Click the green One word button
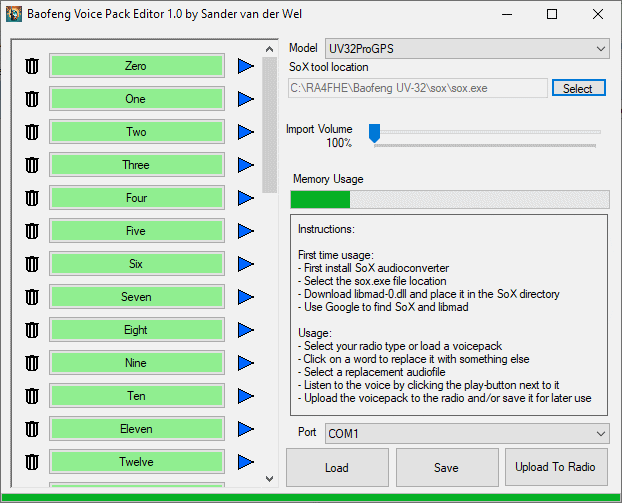The width and height of the screenshot is (622, 503). (x=137, y=99)
